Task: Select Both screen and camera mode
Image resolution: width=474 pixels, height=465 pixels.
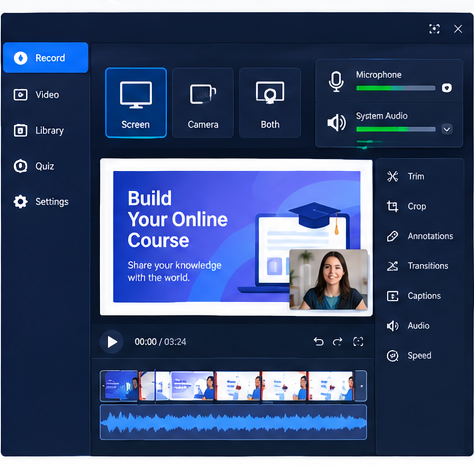Action: click(270, 103)
